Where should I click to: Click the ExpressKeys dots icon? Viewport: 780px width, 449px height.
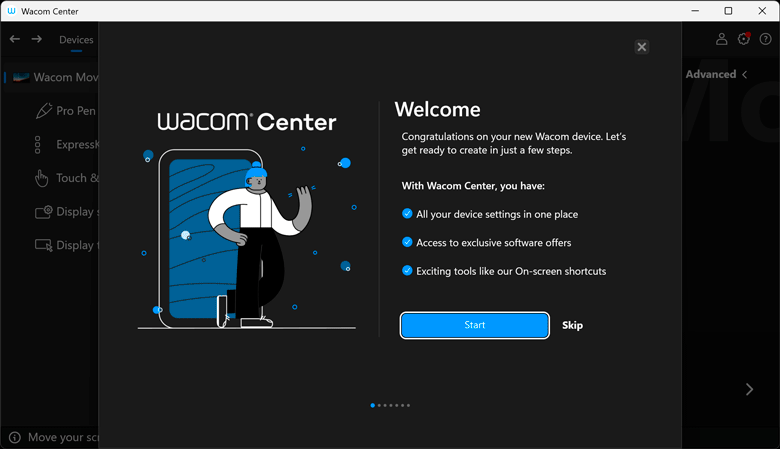(38, 145)
